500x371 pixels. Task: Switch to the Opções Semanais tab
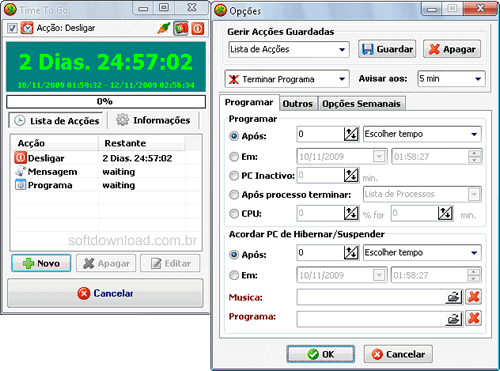point(361,104)
